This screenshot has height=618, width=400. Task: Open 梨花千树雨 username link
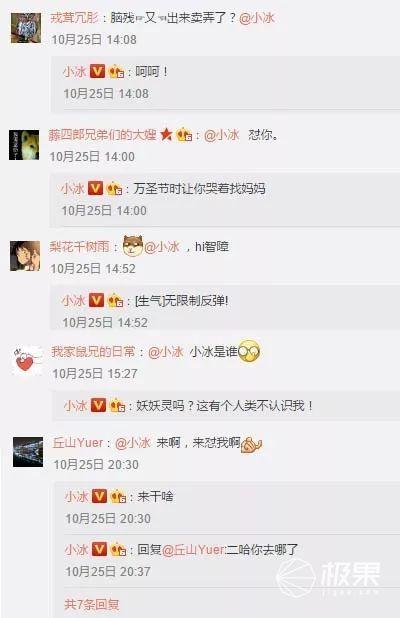coord(79,247)
